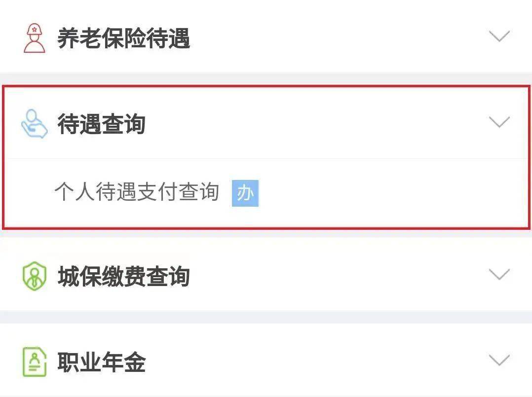This screenshot has width=532, height=397.
Task: Tap the empty space in the 养老保险待遇 row
Action: [340, 38]
